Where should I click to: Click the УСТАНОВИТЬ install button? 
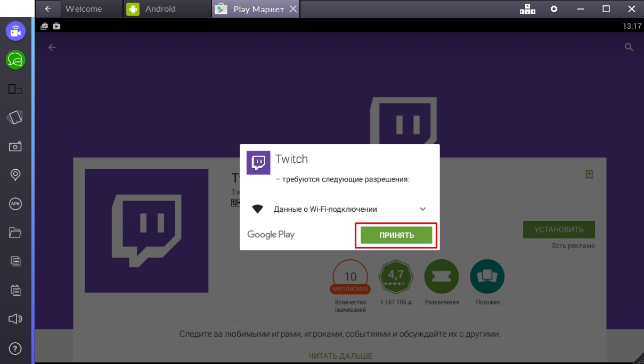click(559, 230)
